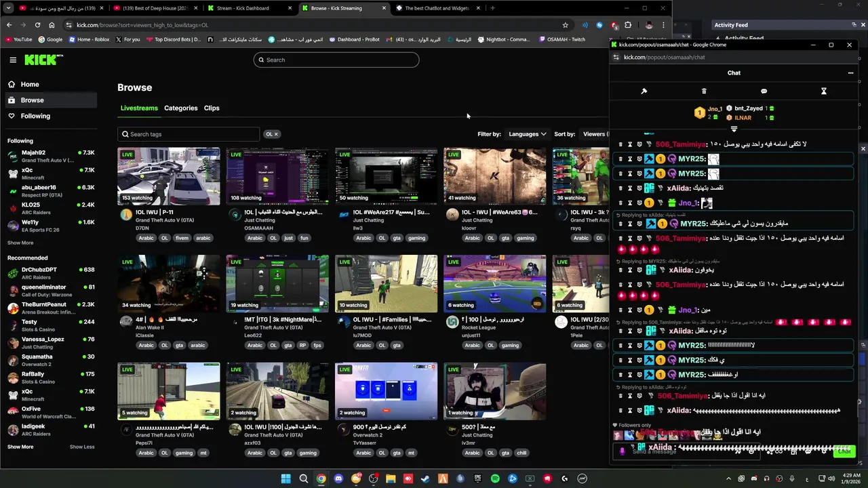Open the Majah92 followed channel

pos(51,157)
